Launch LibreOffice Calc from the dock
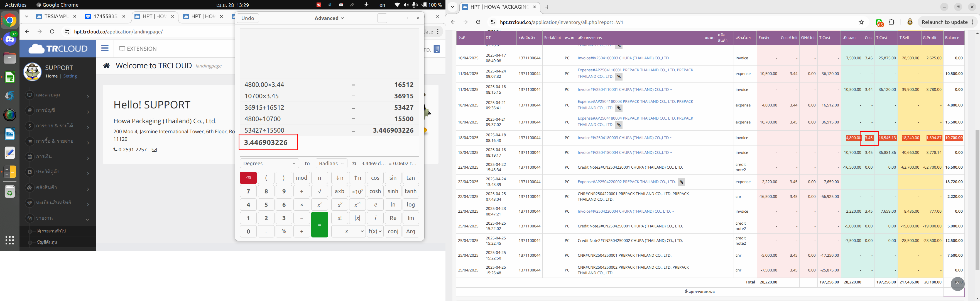The image size is (980, 301). point(10,77)
